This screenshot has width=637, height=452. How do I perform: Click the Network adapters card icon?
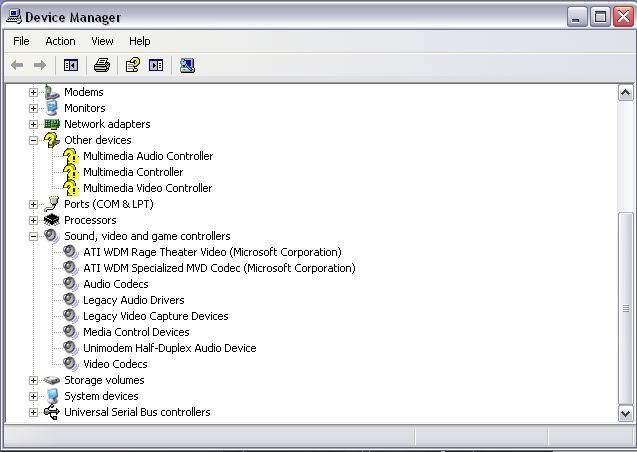click(x=52, y=124)
